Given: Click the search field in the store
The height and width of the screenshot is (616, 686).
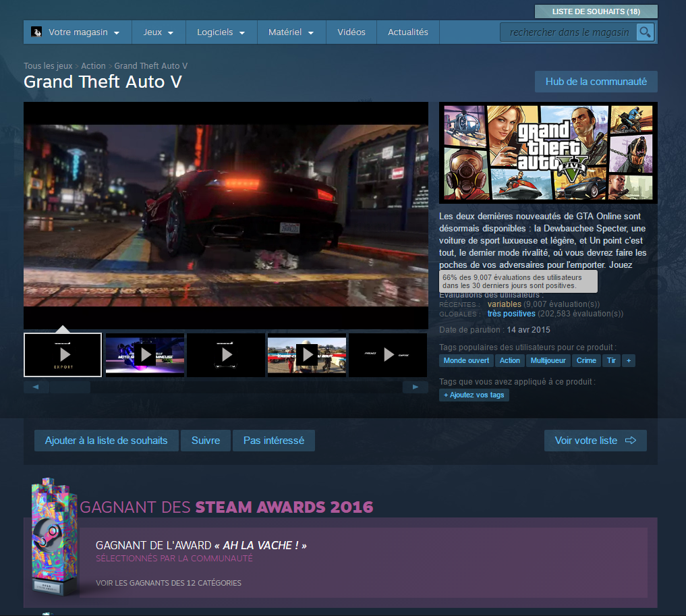Looking at the screenshot, I should point(569,32).
